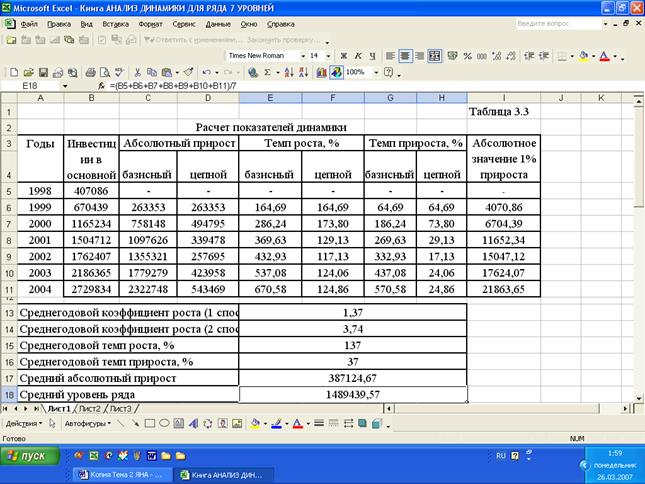Toggle italic formatting
Viewport: 645px width, 484px height.
click(358, 56)
